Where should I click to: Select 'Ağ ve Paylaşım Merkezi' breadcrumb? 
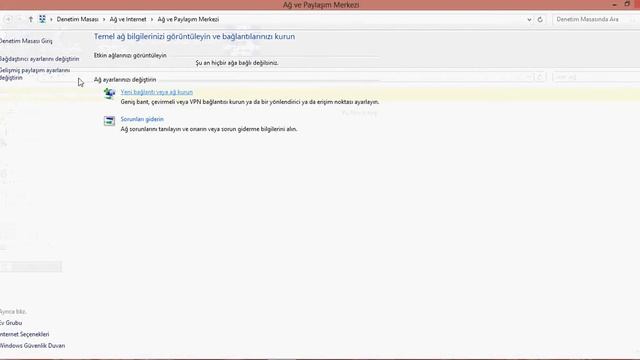(188, 19)
